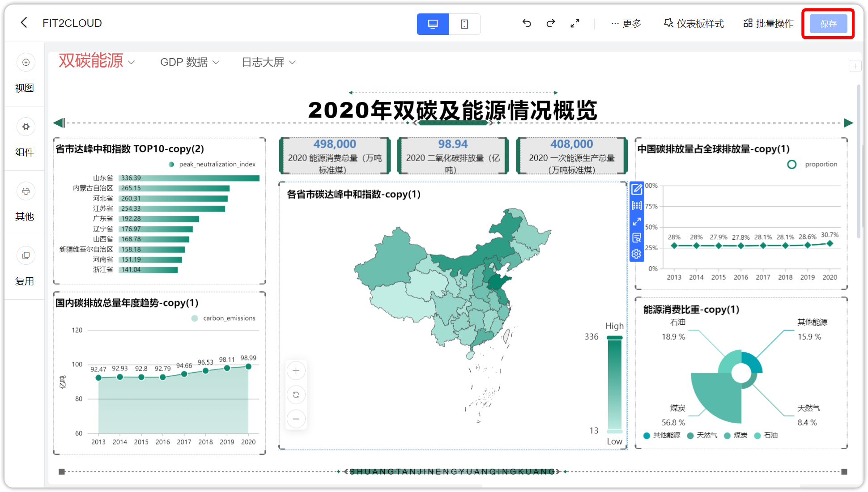The width and height of the screenshot is (868, 492).
Task: Click the 浙江省 141.04 bar
Action: pos(148,270)
